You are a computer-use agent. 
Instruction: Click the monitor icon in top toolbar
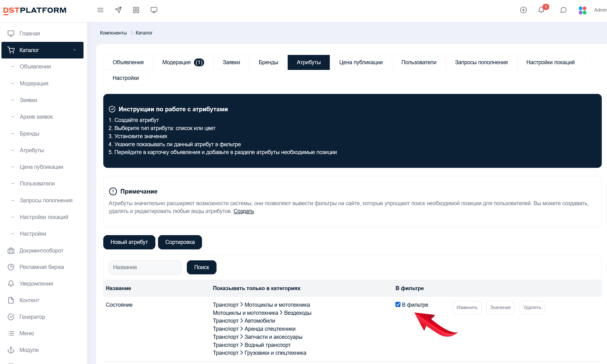pyautogui.click(x=154, y=10)
